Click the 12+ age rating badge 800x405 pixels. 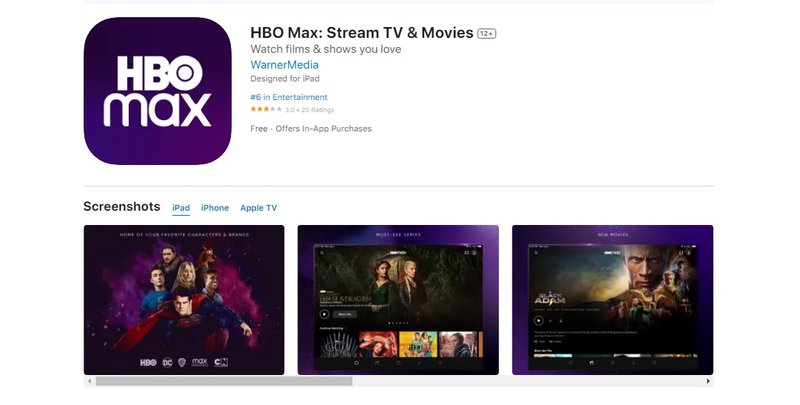point(486,34)
